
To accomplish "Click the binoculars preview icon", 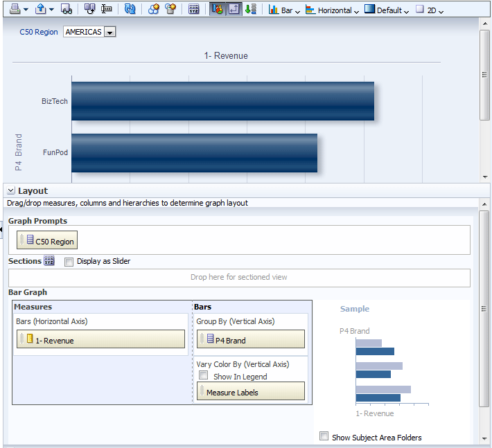I will click(x=67, y=10).
